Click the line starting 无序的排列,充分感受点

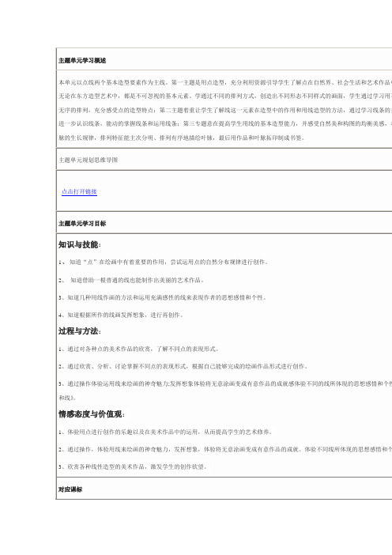tap(225, 110)
